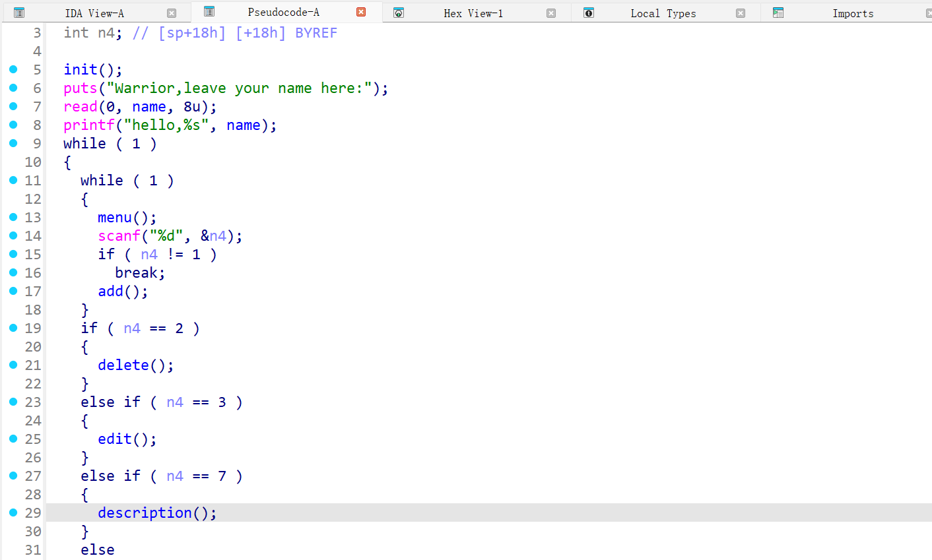Toggle breakpoint dot on line 15
This screenshot has width=932, height=560.
coord(13,254)
